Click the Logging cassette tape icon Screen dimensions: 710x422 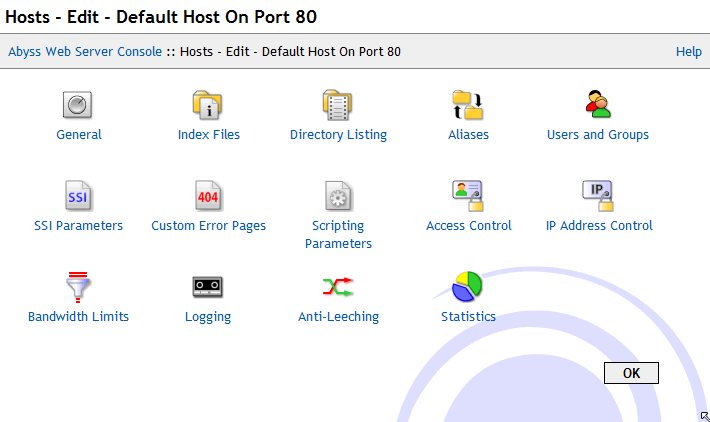[x=208, y=287]
